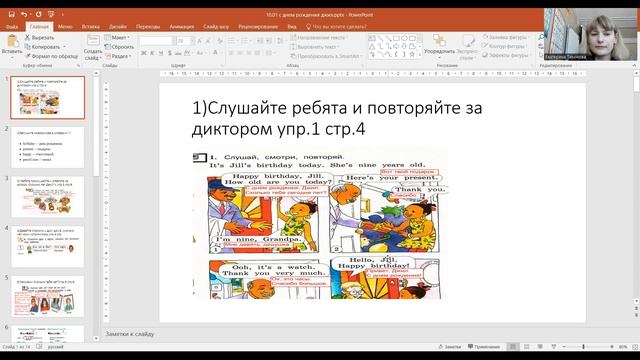Increase font size with A icon
640x360 pixels.
(x=200, y=41)
